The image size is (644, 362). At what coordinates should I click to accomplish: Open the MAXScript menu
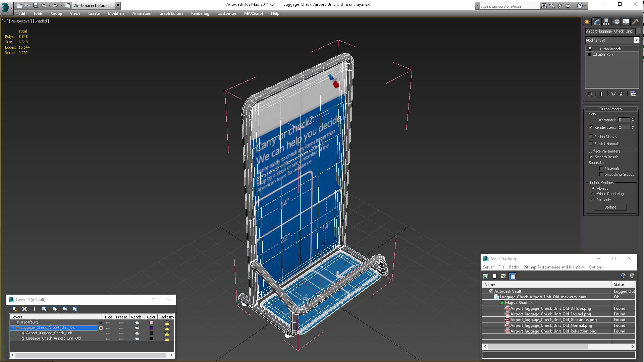pos(253,13)
